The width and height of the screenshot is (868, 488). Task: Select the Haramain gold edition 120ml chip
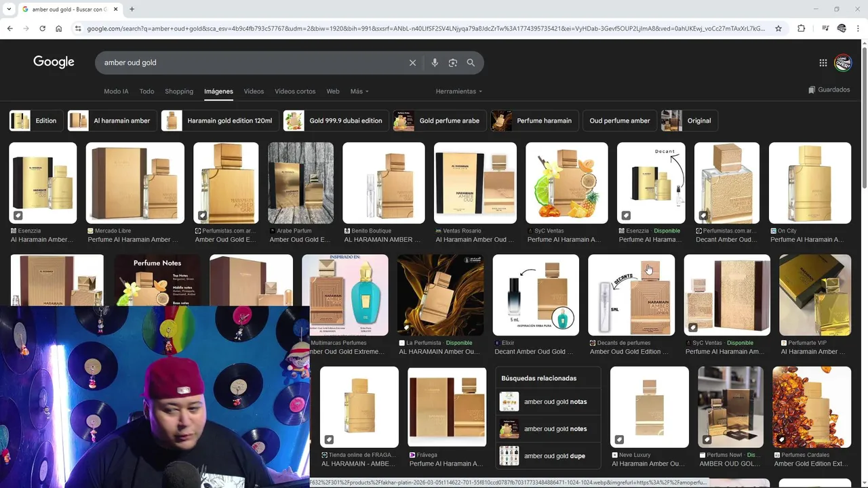click(220, 121)
